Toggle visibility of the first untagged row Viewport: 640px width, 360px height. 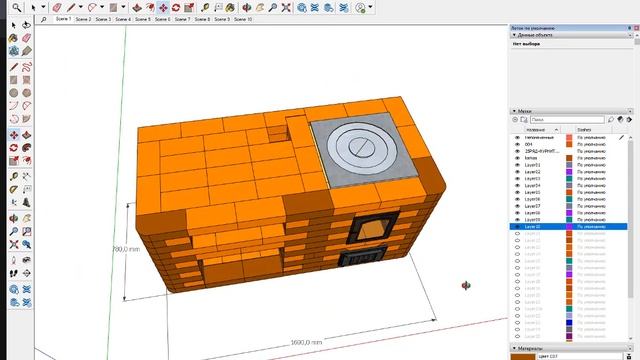(518, 138)
